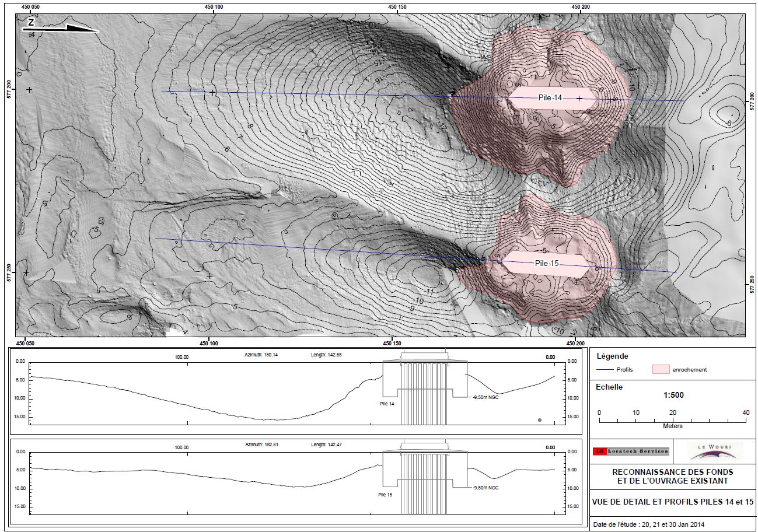
Task: Click "Length: 142.47" in the lower profile
Action: (327, 445)
